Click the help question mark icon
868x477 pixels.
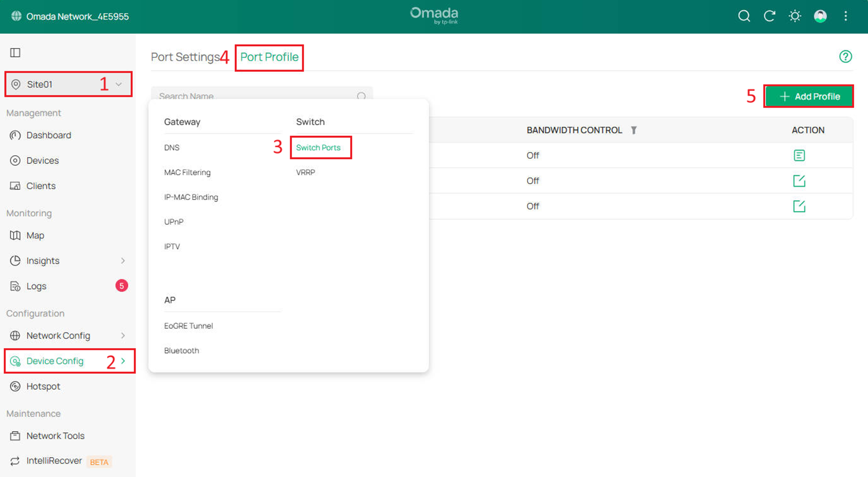tap(845, 56)
